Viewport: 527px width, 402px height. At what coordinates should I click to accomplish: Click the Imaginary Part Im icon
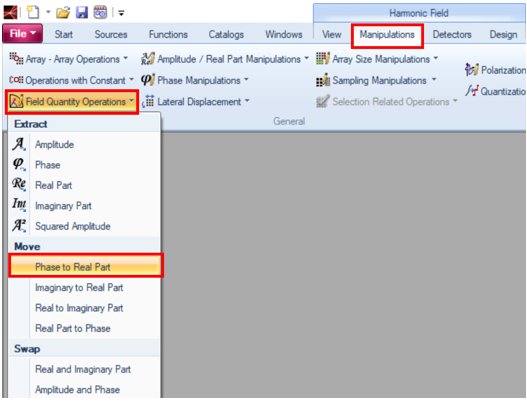pos(19,205)
